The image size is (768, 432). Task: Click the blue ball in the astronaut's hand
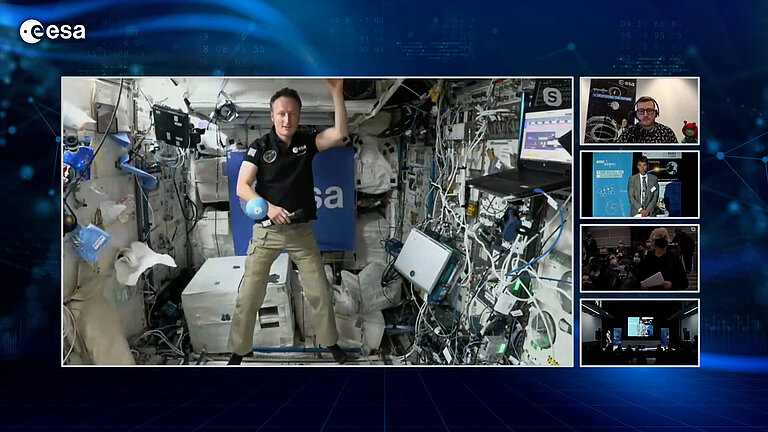point(257,208)
